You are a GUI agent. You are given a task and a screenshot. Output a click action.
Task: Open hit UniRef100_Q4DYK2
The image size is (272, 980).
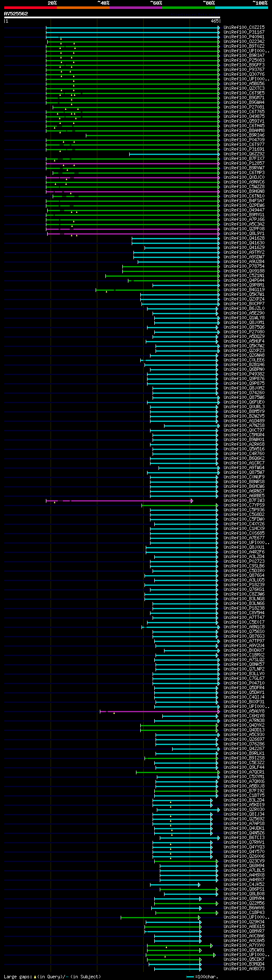pos(244,725)
